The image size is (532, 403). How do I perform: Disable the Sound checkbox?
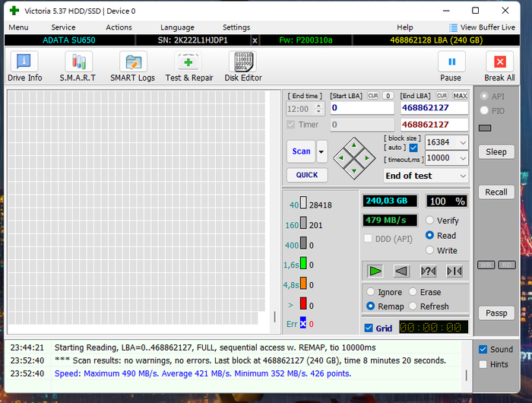tap(483, 350)
